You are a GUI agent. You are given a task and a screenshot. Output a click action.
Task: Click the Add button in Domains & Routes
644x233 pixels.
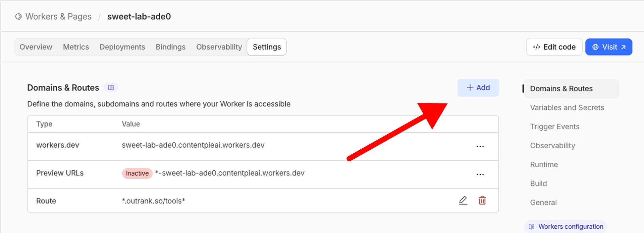[478, 87]
